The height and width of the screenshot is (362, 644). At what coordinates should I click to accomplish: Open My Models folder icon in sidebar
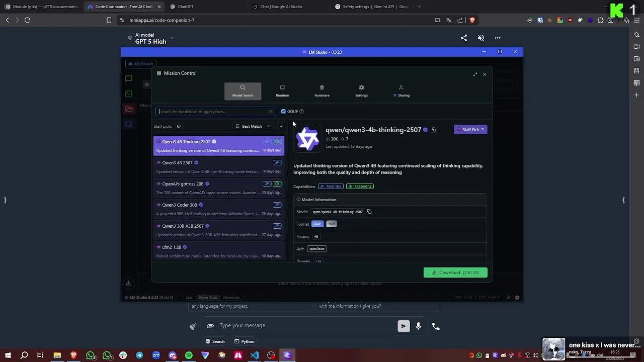tap(129, 109)
